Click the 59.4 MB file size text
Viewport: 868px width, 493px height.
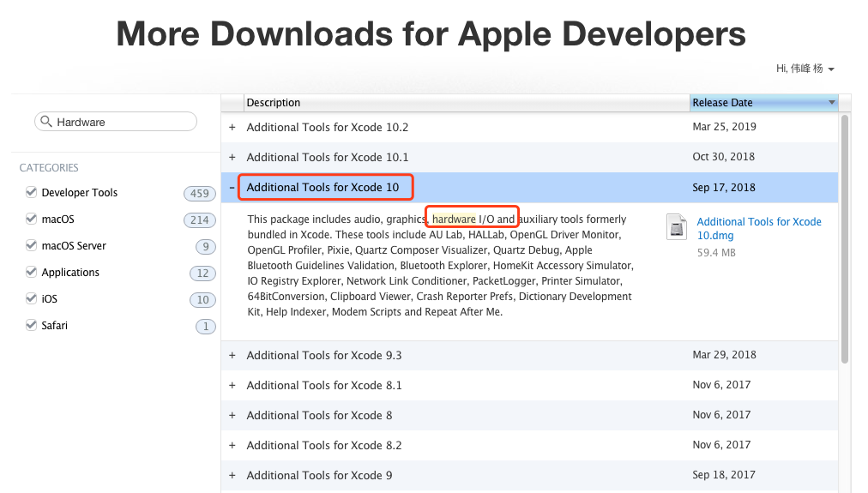tap(716, 252)
